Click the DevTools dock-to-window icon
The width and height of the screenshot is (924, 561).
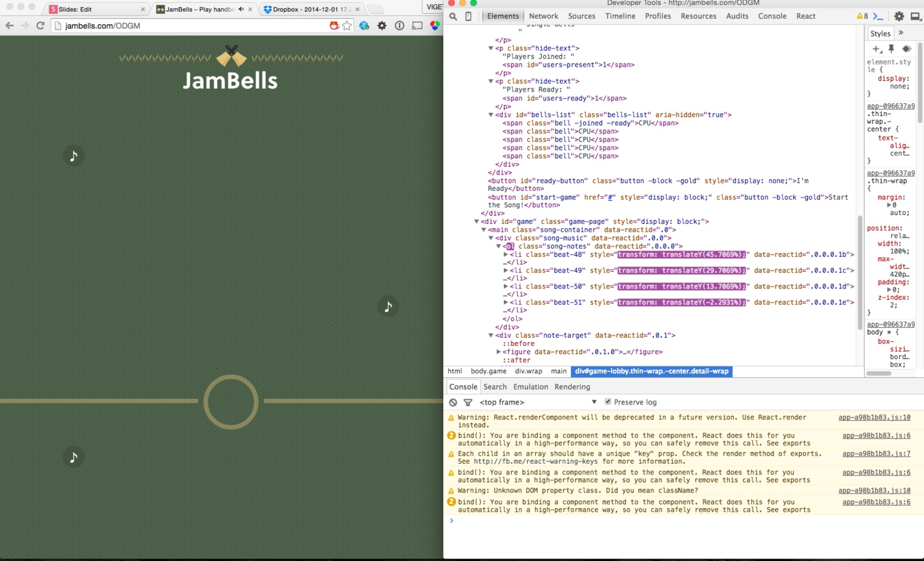click(915, 16)
